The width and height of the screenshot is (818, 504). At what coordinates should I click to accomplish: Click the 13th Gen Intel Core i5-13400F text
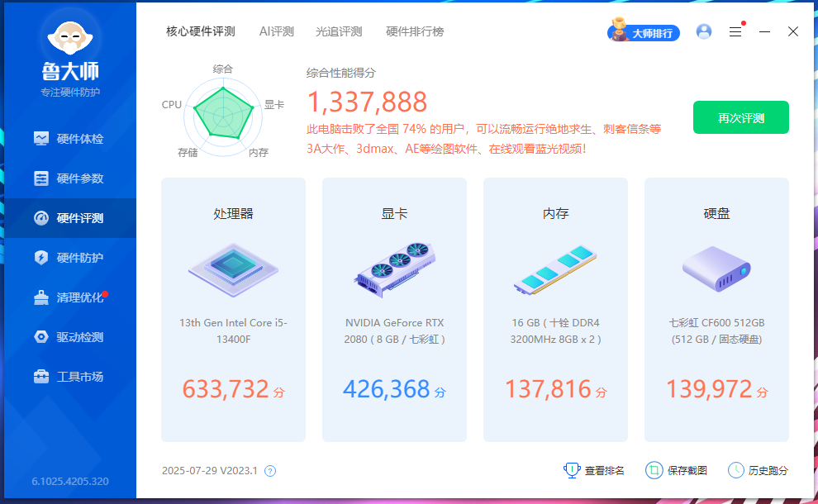[x=233, y=330]
